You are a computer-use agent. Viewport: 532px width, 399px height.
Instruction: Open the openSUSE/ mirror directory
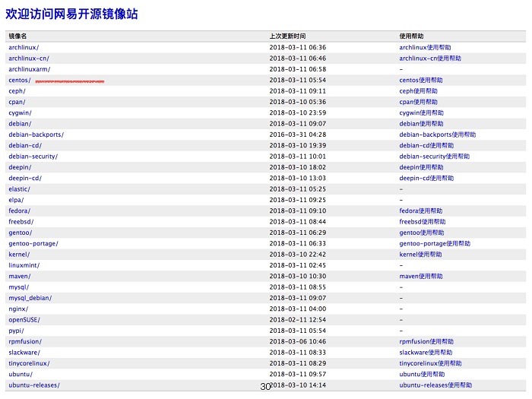24,320
